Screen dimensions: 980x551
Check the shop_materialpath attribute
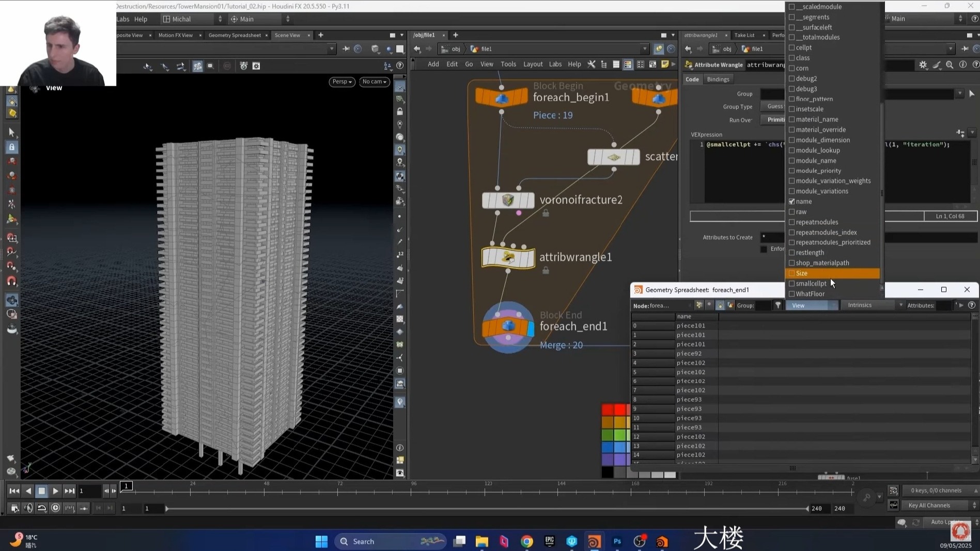pyautogui.click(x=791, y=263)
